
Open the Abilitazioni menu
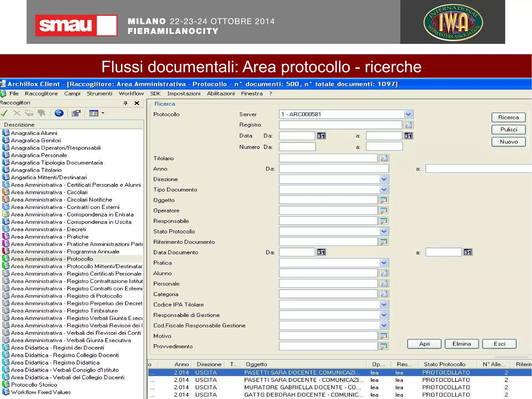[x=221, y=94]
